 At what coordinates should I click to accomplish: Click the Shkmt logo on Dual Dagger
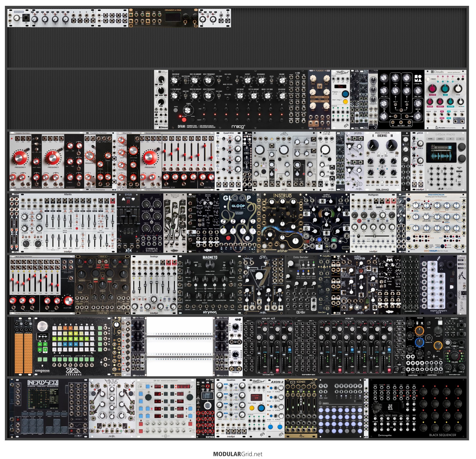(163, 127)
